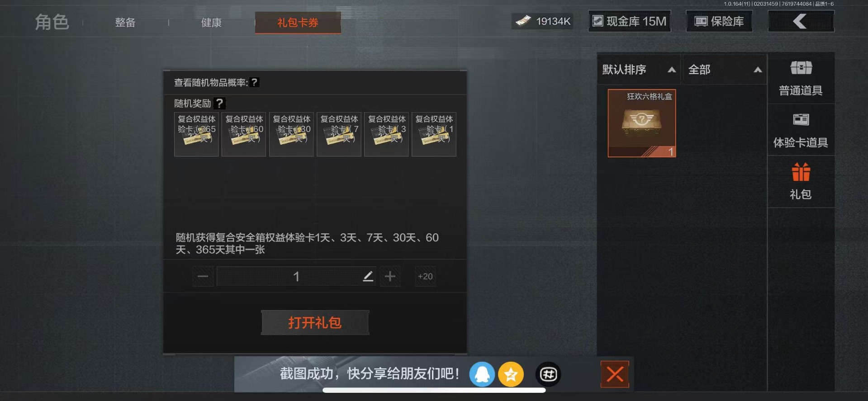Increase gift quantity with plus button
This screenshot has width=868, height=401.
(x=390, y=276)
